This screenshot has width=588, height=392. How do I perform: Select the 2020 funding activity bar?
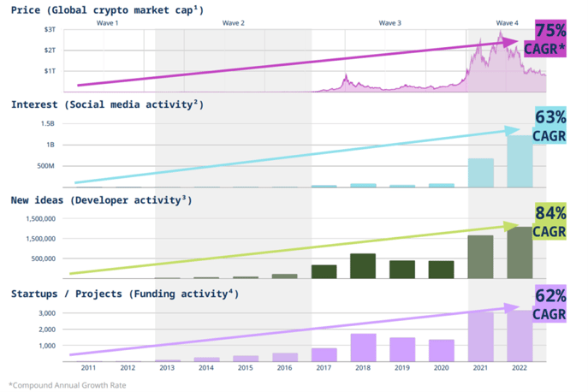click(x=442, y=351)
